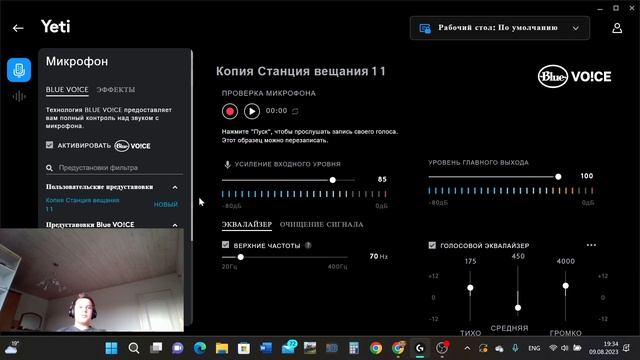
Task: Switch to the BLUE VO!CE tab
Action: click(x=67, y=90)
